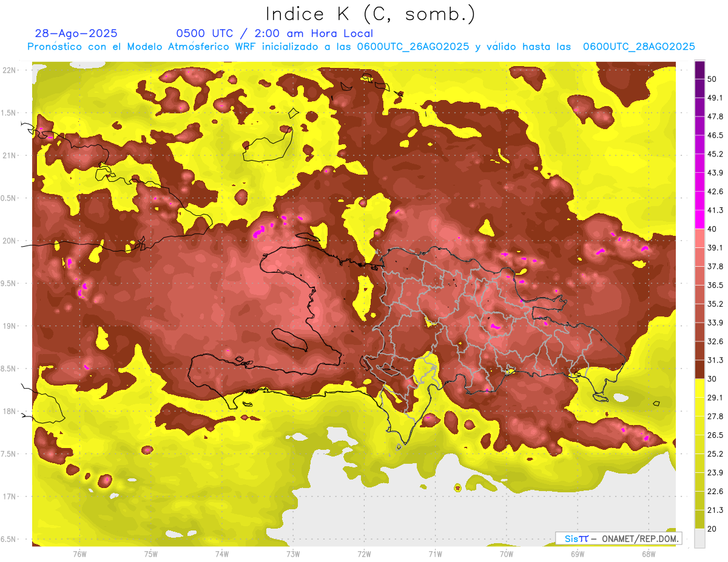Click the legend value '30'
Screen dimensions: 728x562
pyautogui.click(x=712, y=379)
